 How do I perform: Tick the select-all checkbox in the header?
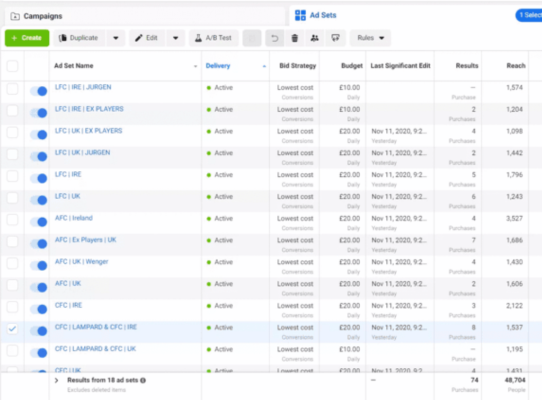coord(12,66)
